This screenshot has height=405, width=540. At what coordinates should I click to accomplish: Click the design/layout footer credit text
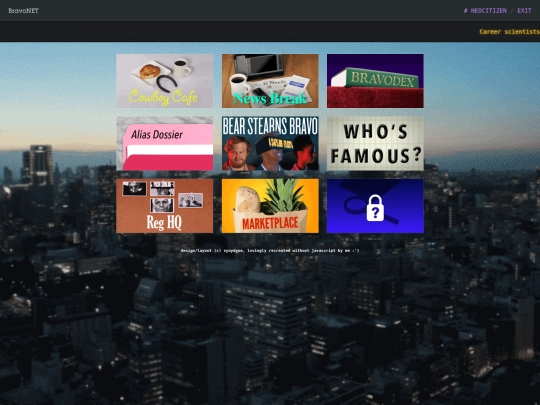pyautogui.click(x=270, y=250)
